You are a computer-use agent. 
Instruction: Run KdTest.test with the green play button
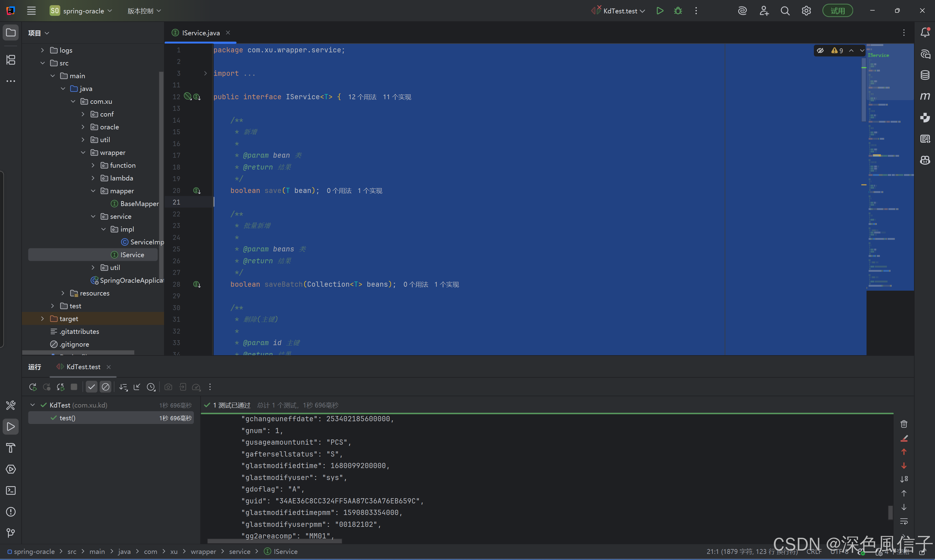pos(660,11)
